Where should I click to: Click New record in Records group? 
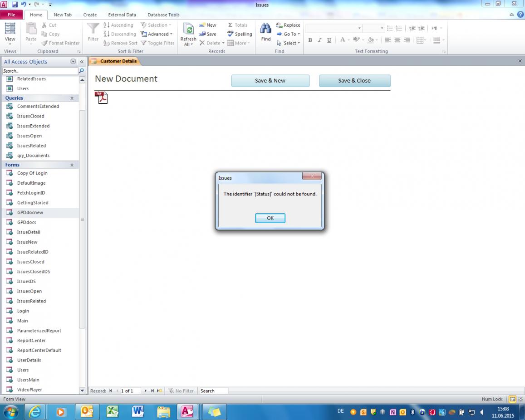point(207,25)
